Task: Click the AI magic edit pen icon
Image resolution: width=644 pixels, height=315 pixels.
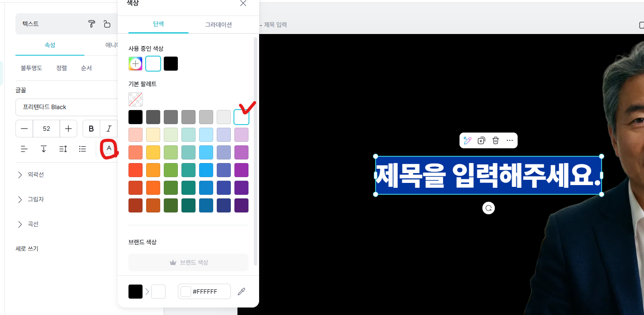Action: pyautogui.click(x=467, y=140)
